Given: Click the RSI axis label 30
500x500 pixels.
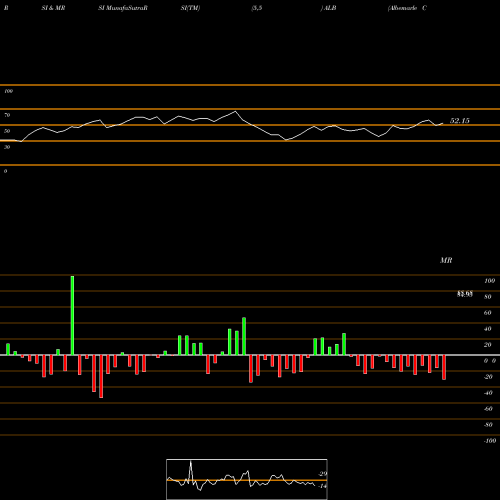Looking at the screenshot, I should tap(7, 147).
